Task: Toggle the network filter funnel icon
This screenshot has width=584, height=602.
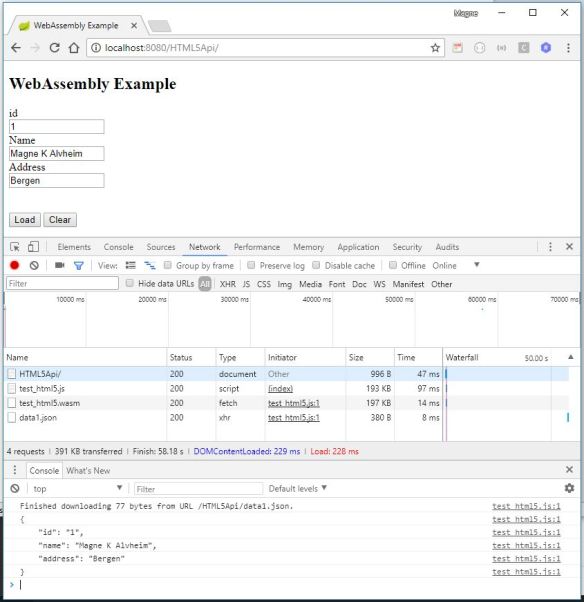Action: point(79,266)
